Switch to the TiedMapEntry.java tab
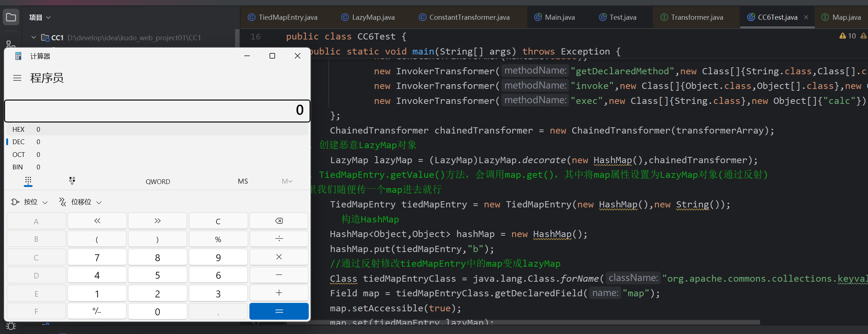 point(283,17)
